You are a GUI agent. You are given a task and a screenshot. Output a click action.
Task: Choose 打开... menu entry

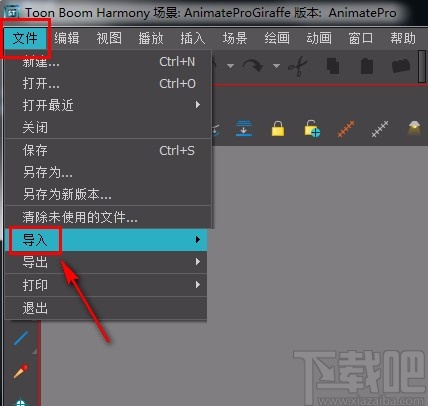point(109,83)
